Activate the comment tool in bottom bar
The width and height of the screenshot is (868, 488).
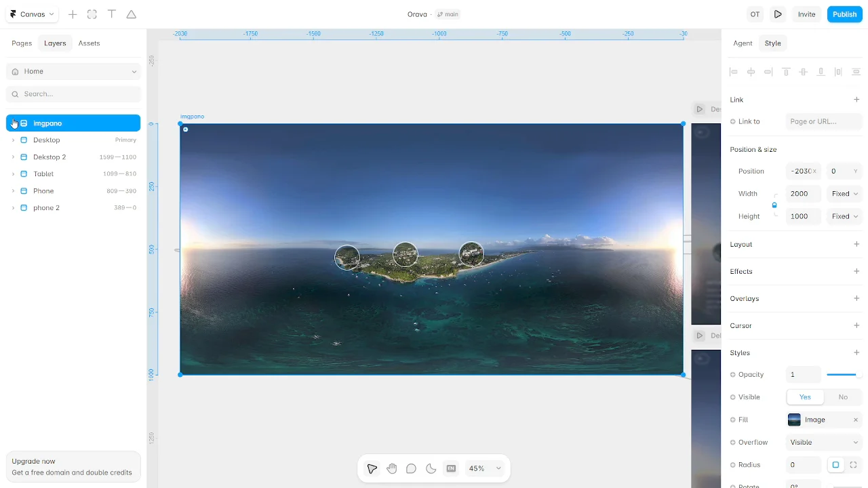point(411,468)
